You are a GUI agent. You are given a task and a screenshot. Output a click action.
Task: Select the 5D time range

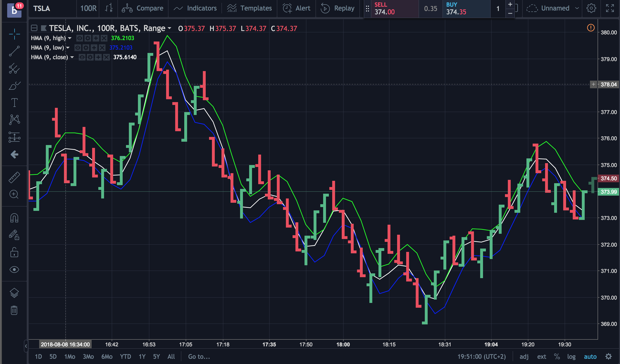[53, 357]
